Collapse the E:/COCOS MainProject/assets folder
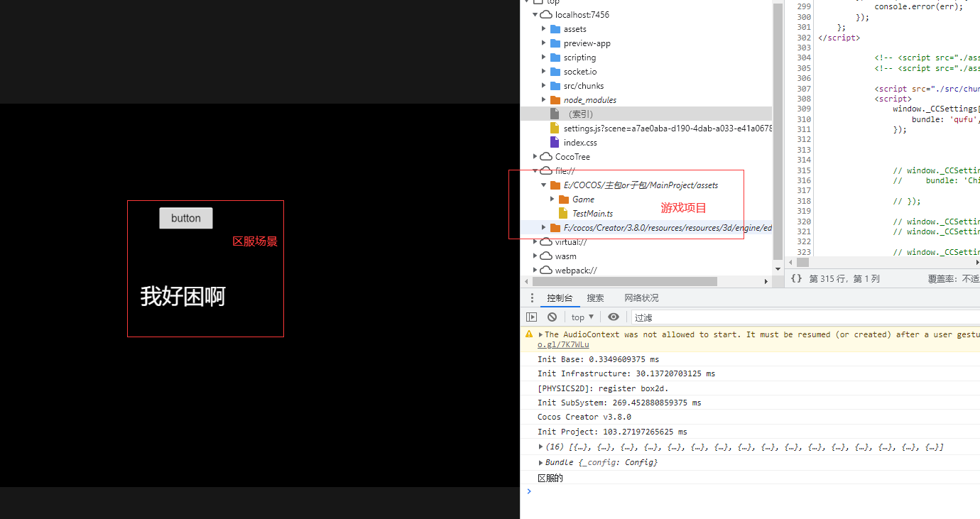980x519 pixels. (x=544, y=185)
